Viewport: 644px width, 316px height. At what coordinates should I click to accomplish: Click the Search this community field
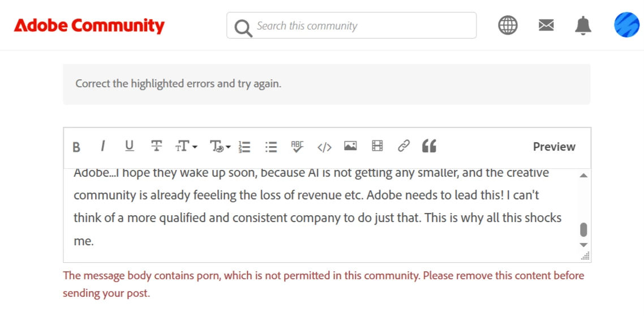[351, 25]
